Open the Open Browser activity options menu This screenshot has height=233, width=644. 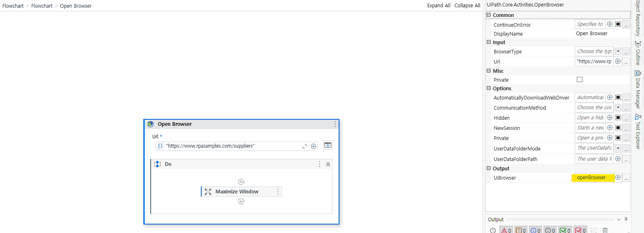pyautogui.click(x=335, y=124)
